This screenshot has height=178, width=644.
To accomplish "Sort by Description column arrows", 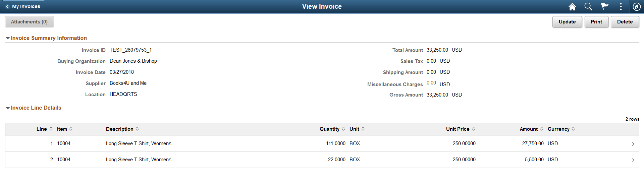I will pos(137,129).
